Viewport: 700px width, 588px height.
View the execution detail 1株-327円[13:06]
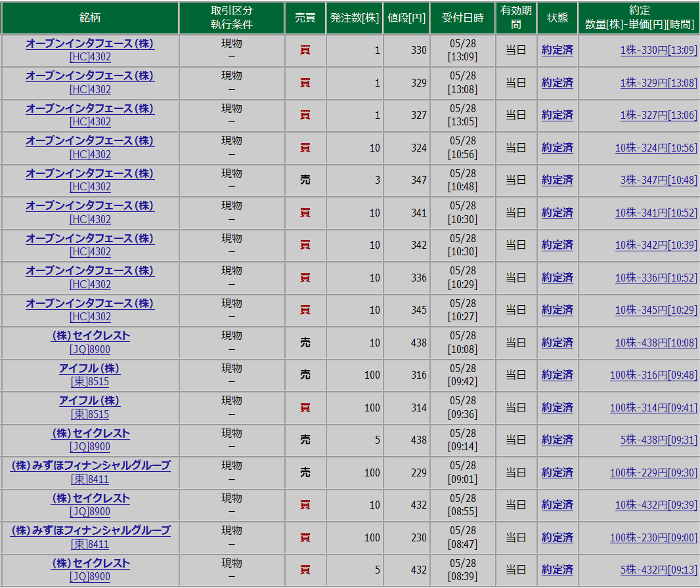[x=659, y=115]
